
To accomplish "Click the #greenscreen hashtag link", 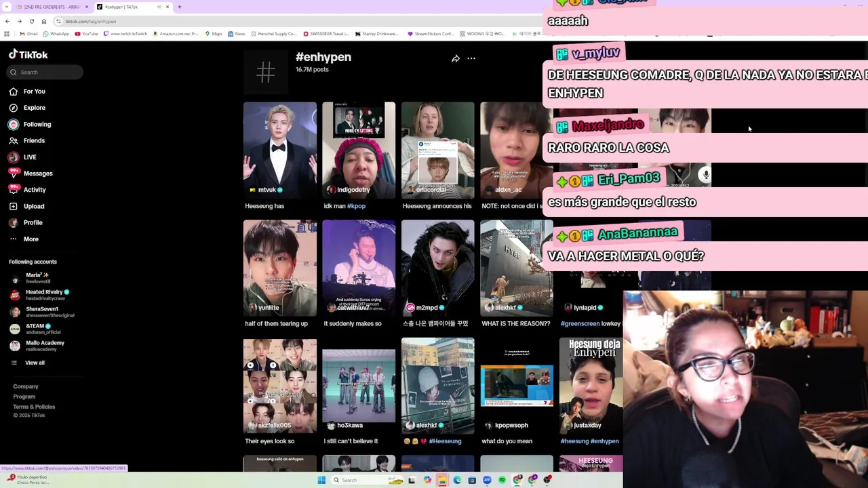I will point(580,324).
